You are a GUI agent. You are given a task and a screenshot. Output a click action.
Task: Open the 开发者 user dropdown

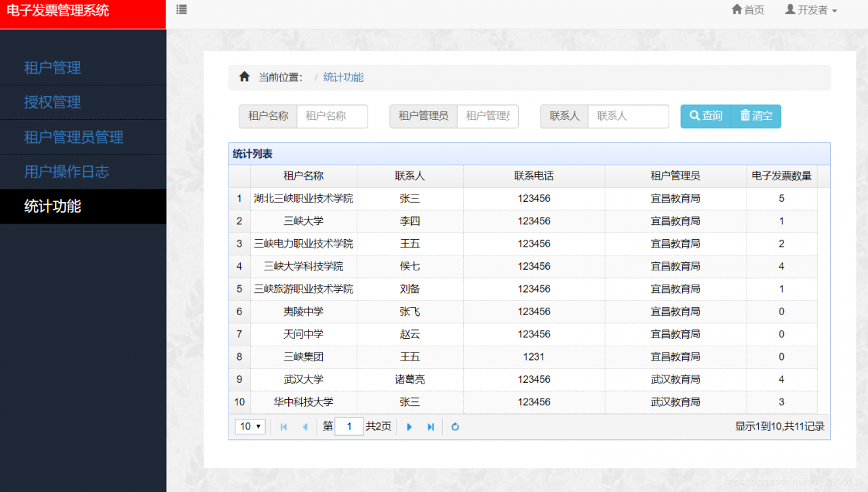coord(811,10)
